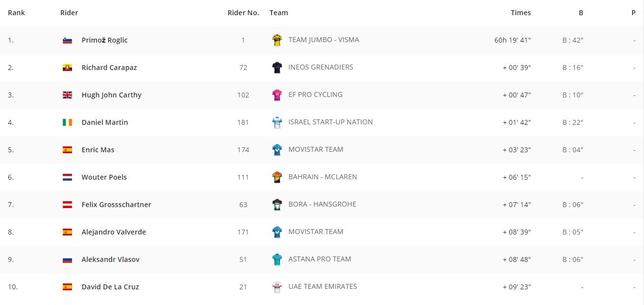The width and height of the screenshot is (644, 305).
Task: Click the Times column header
Action: [x=520, y=13]
